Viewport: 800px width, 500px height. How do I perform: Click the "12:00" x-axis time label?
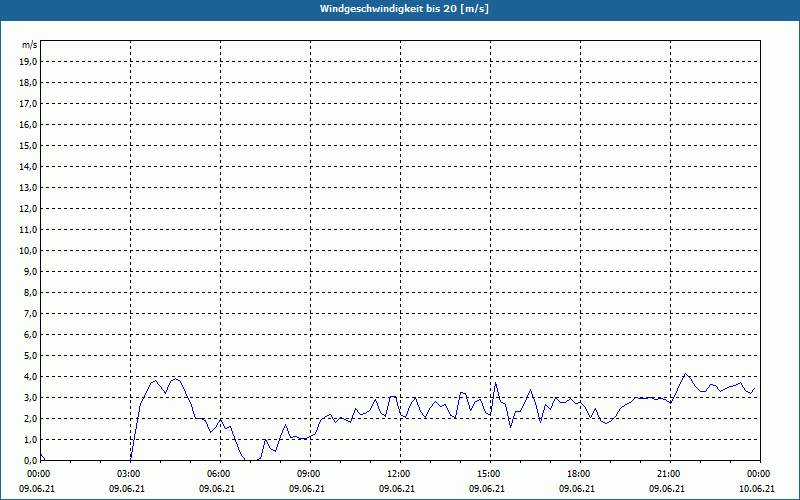click(398, 474)
